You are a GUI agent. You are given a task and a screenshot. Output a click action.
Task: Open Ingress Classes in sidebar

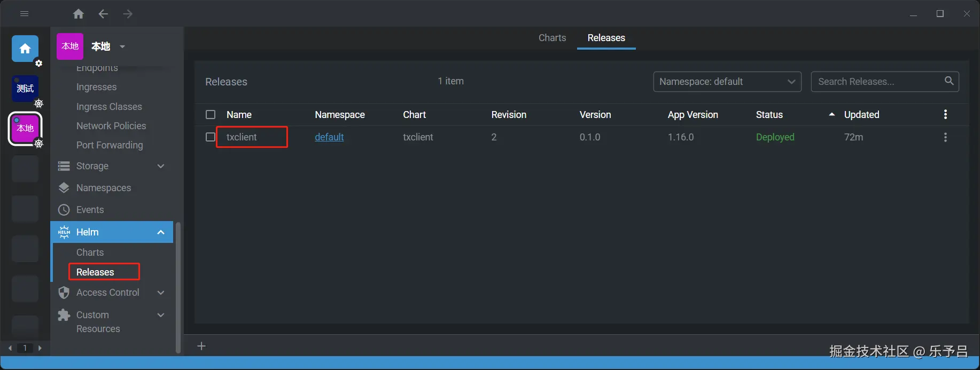click(x=109, y=107)
